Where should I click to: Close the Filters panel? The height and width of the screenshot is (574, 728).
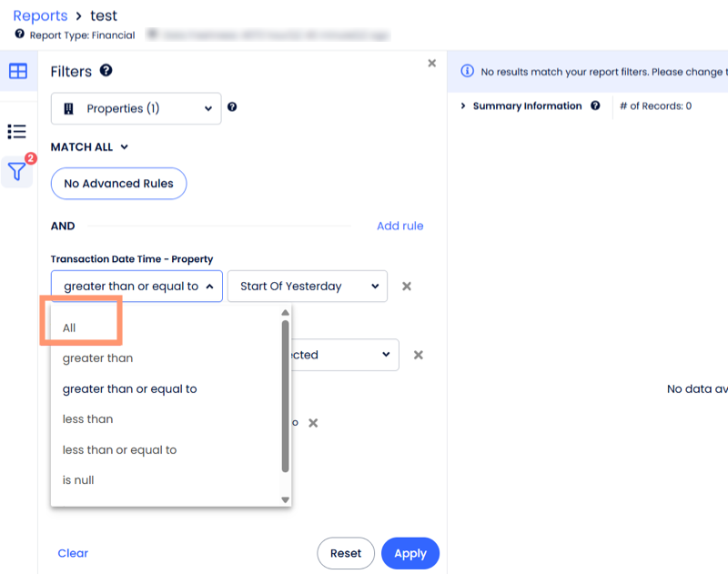pos(431,63)
